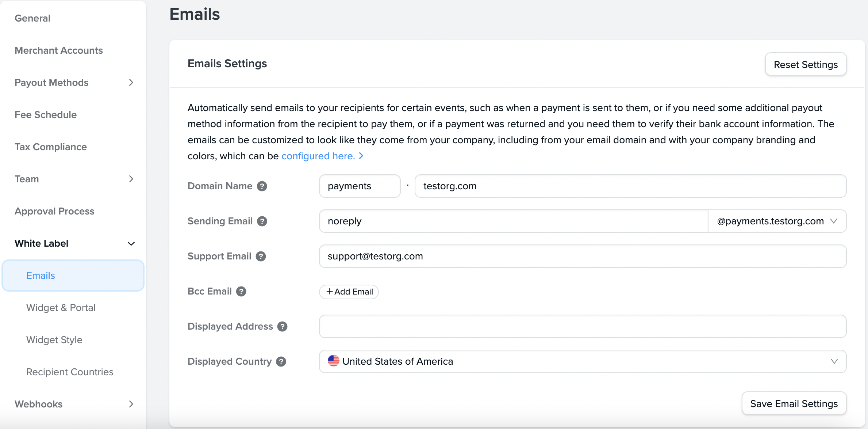Click the help icon beside Sending Email

tap(262, 221)
